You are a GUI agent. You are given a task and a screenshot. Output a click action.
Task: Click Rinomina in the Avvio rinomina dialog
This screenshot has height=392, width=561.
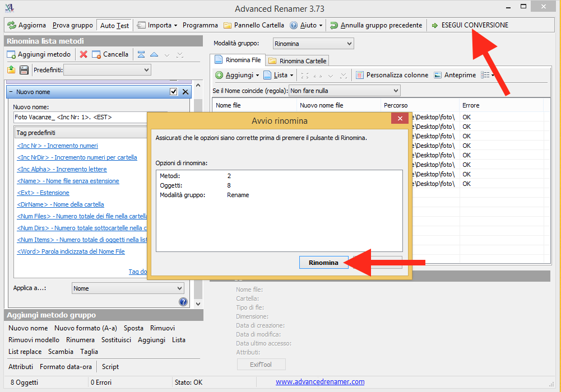coord(323,263)
